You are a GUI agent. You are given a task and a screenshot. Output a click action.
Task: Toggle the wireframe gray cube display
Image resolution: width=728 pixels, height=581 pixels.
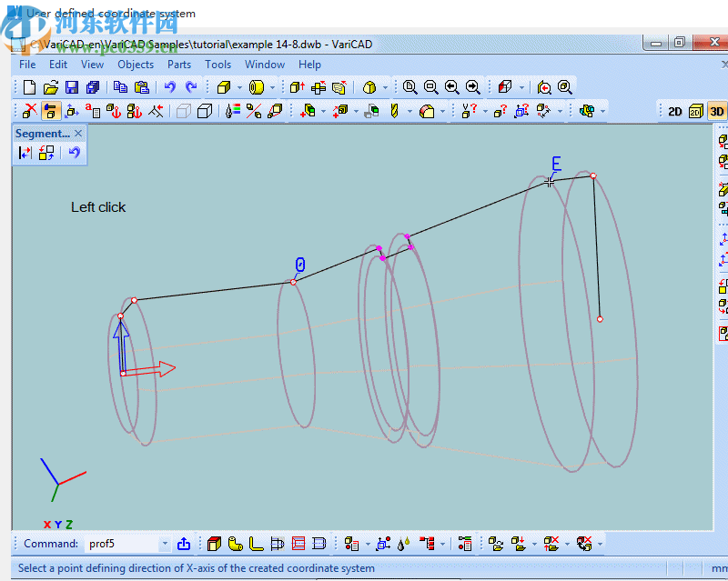point(184,111)
